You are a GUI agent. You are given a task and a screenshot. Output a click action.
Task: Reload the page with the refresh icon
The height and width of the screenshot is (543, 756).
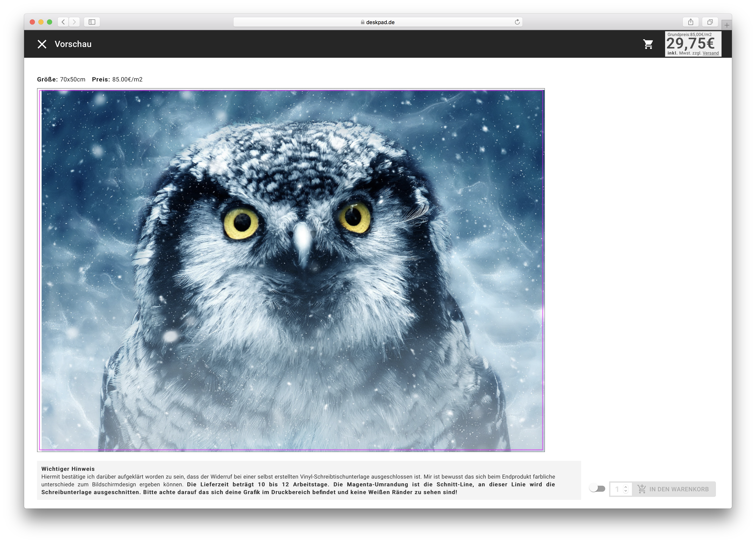[x=517, y=22]
